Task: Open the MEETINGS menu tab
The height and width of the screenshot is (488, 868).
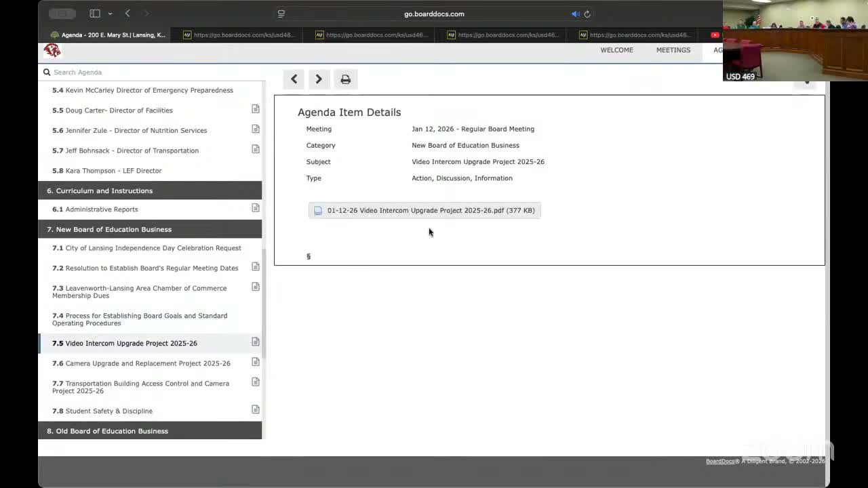Action: click(x=673, y=50)
